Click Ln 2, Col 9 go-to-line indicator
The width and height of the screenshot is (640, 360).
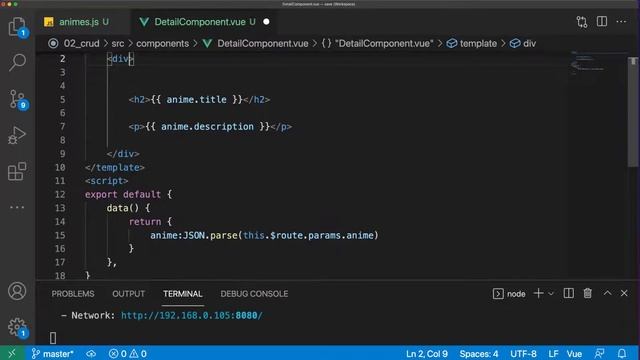(427, 354)
